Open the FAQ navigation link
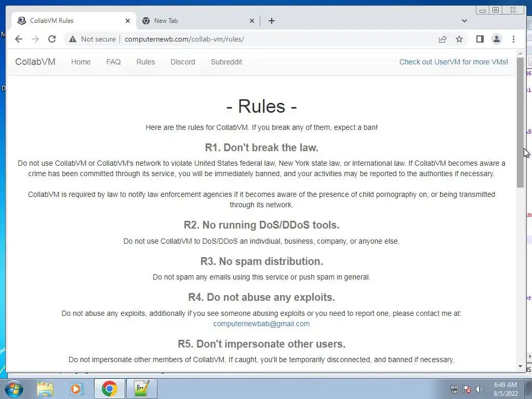Screen dimensions: 532x399 click(x=113, y=62)
